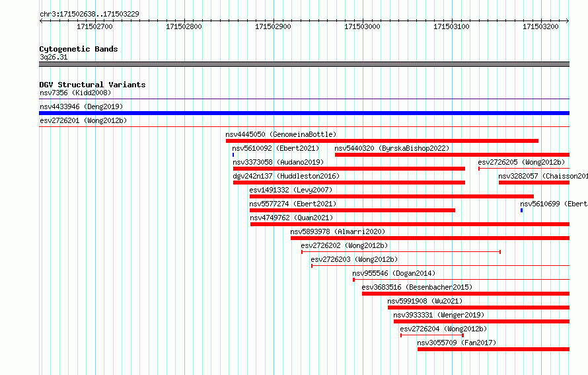Click nsv955546 (Dogan2014) variant label
The width and height of the screenshot is (588, 375).
click(394, 273)
